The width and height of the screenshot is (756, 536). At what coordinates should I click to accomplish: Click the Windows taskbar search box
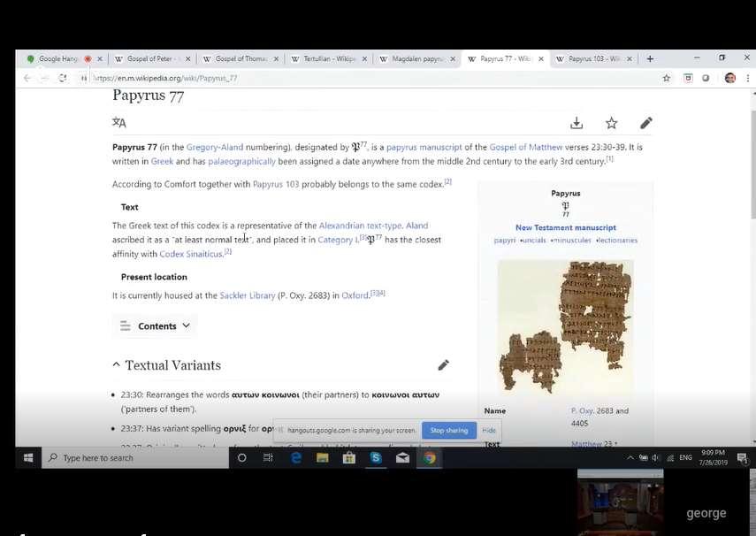(135, 457)
